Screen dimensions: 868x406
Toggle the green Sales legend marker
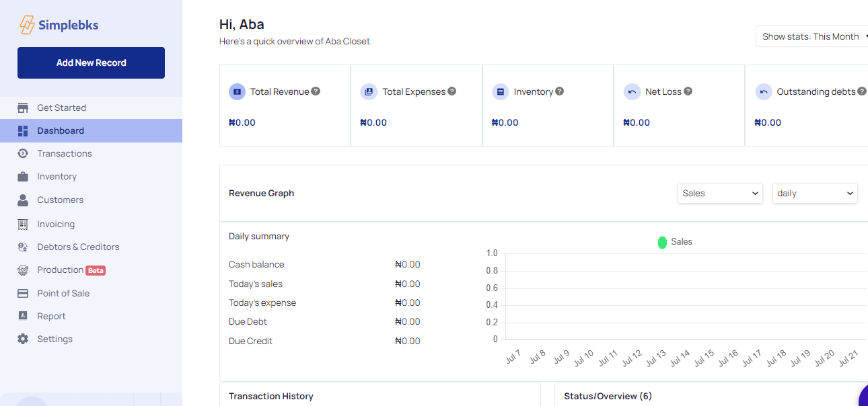point(662,242)
